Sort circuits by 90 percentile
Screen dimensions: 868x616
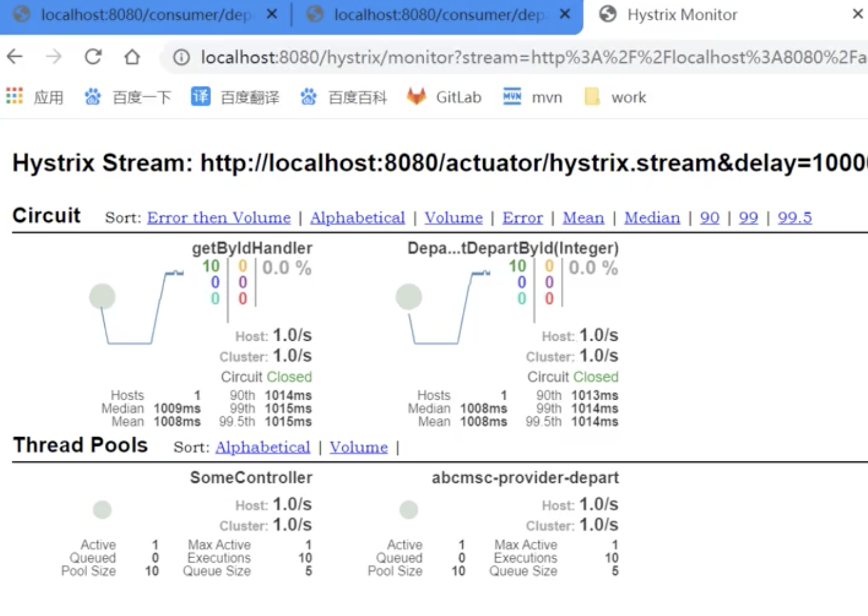[x=709, y=218]
